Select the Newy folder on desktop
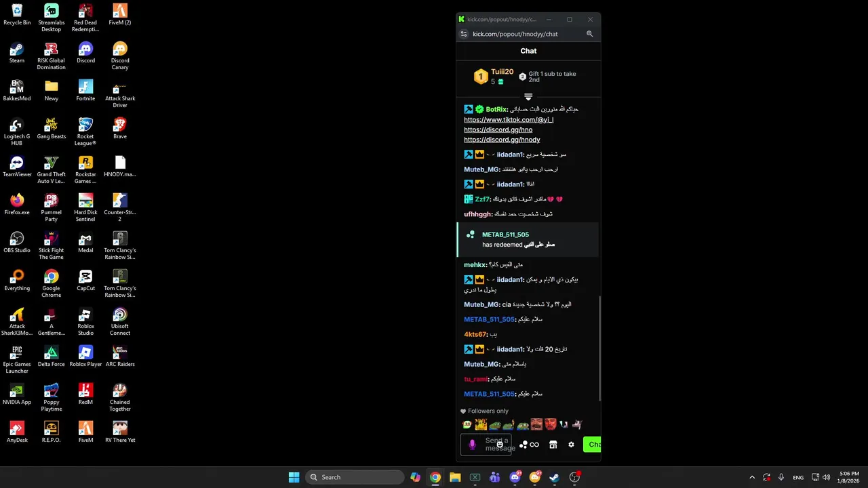Viewport: 868px width, 488px height. 52,90
